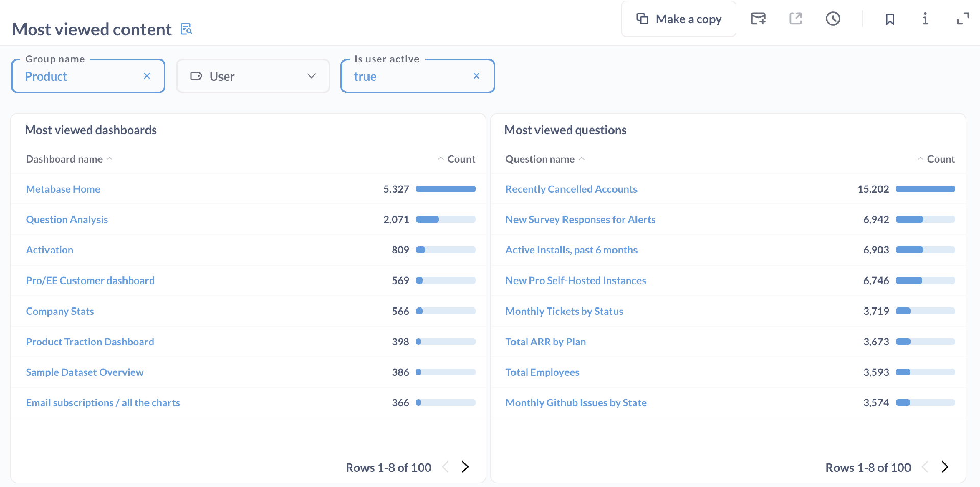Click the 5,327 count value

396,189
